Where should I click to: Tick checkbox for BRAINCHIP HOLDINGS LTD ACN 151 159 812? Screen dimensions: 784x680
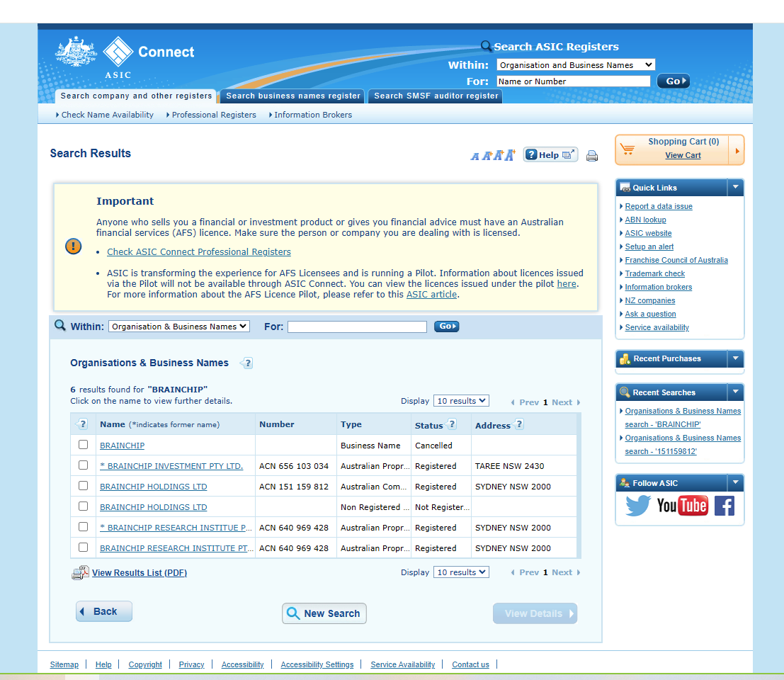(x=83, y=485)
